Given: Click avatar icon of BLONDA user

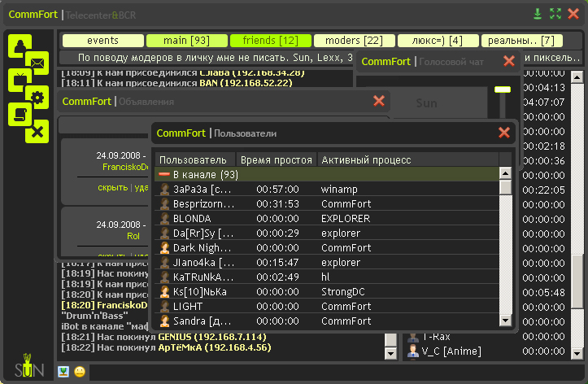Looking at the screenshot, I should click(164, 218).
